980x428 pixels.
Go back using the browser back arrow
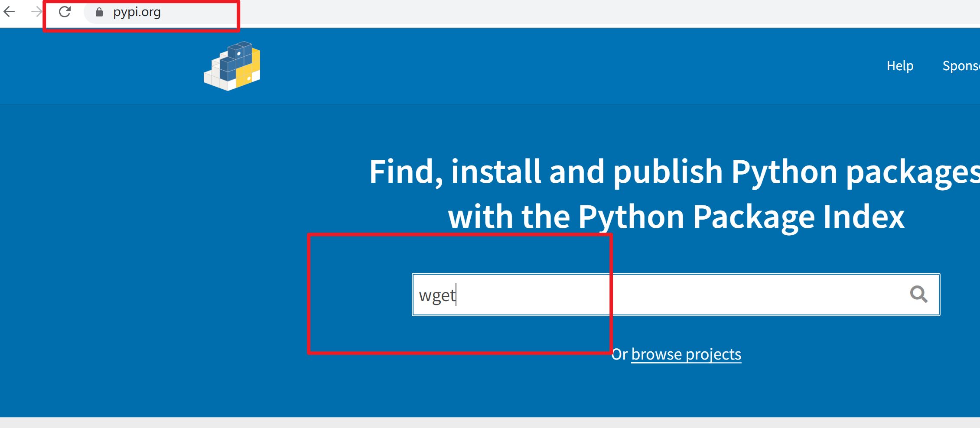pyautogui.click(x=10, y=12)
